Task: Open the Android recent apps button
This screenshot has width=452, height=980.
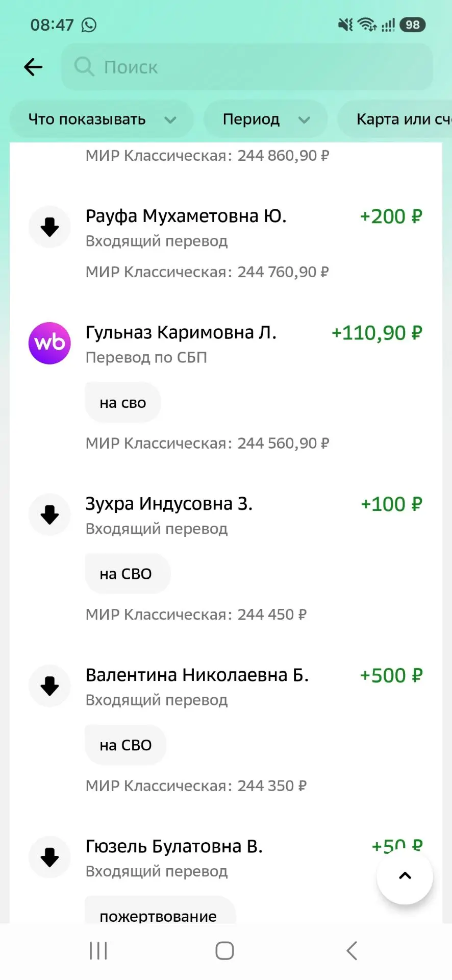Action: tap(98, 951)
